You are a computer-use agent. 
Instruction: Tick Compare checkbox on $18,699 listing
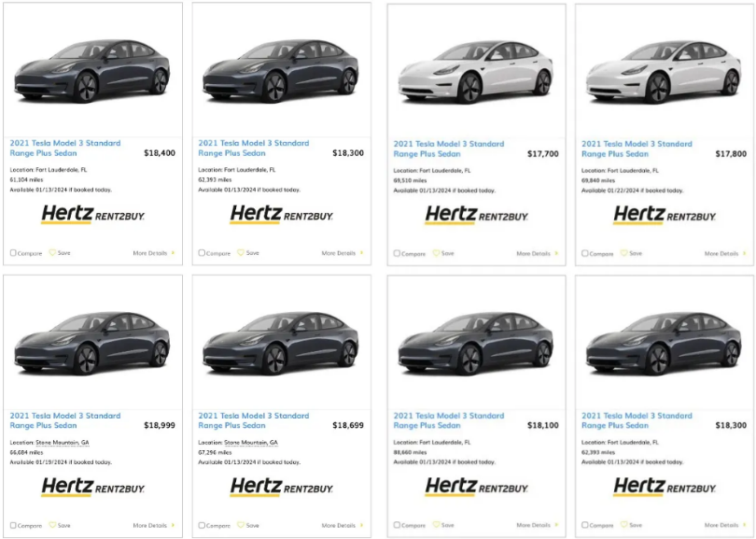(x=202, y=525)
